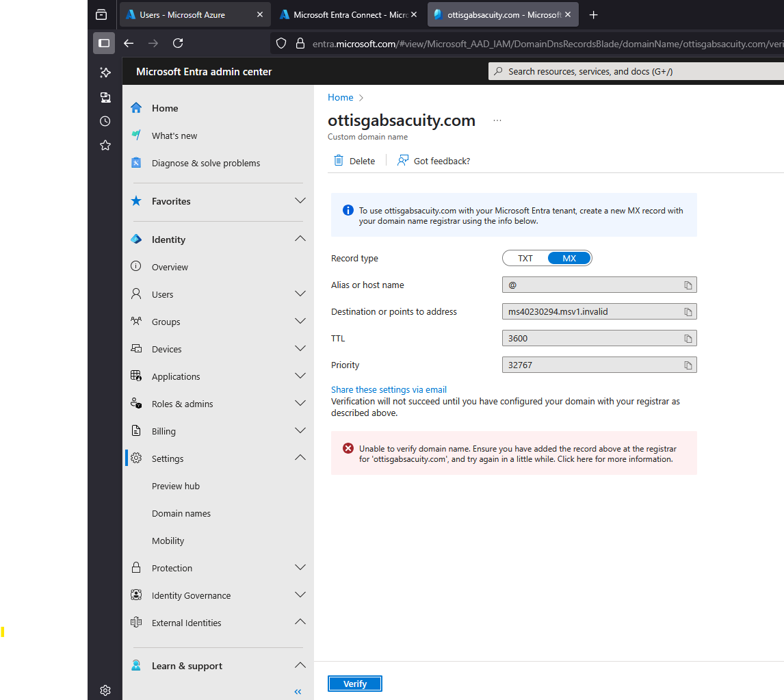Expand the Roles & admins section
Screen dimensions: 784x700
tap(300, 404)
